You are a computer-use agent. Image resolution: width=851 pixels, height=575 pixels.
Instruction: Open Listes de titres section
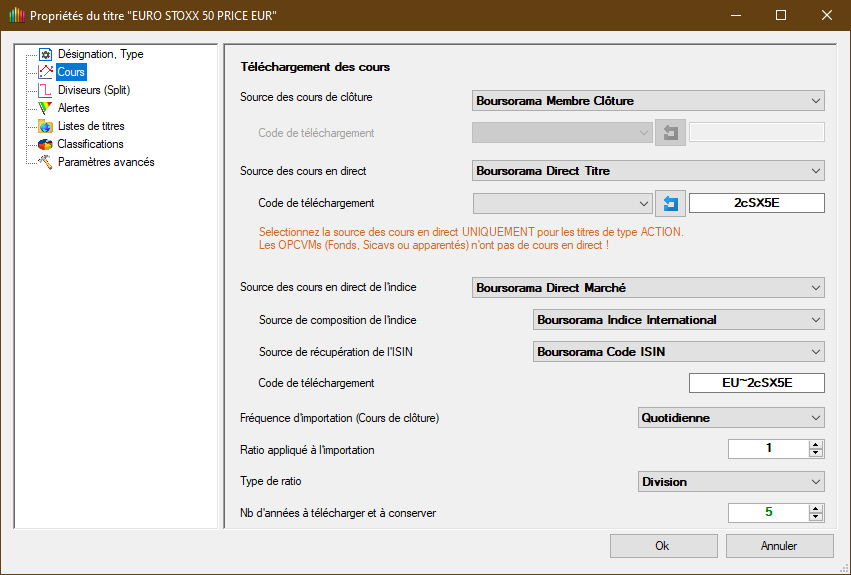click(90, 126)
